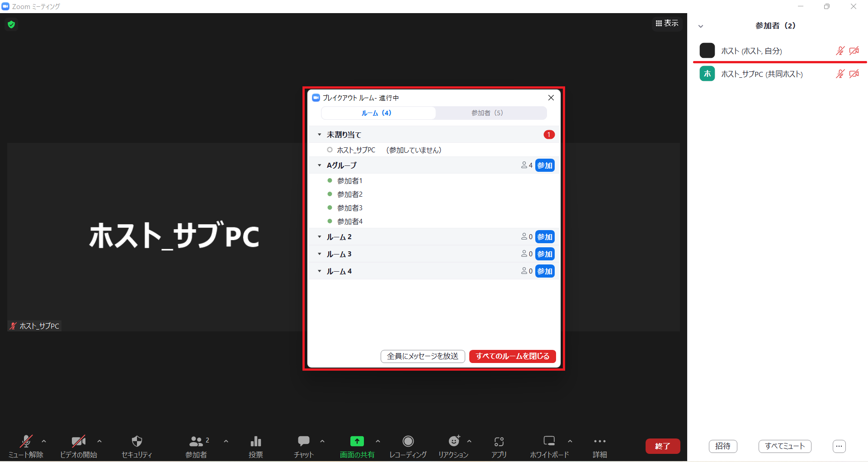This screenshot has width=868, height=462.
Task: Start Recording (レコーディング) icon
Action: tap(408, 442)
